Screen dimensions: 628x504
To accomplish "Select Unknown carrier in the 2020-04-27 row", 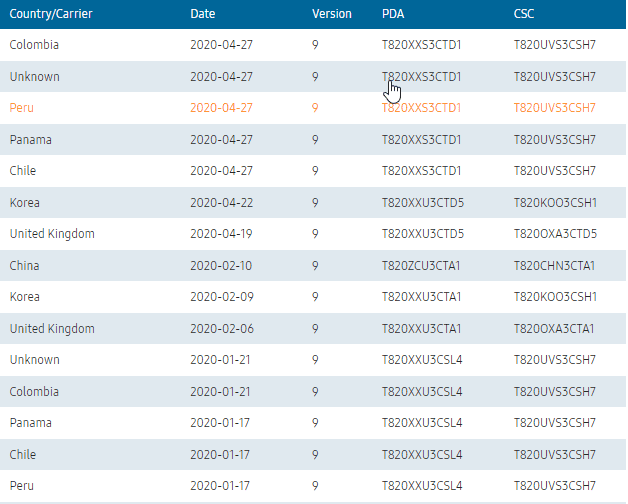I will (34, 77).
